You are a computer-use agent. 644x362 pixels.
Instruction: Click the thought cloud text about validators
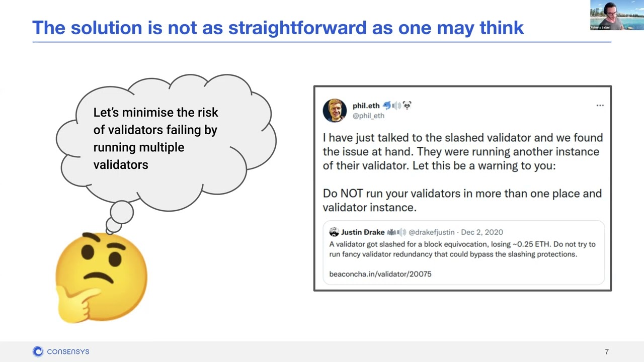[156, 138]
